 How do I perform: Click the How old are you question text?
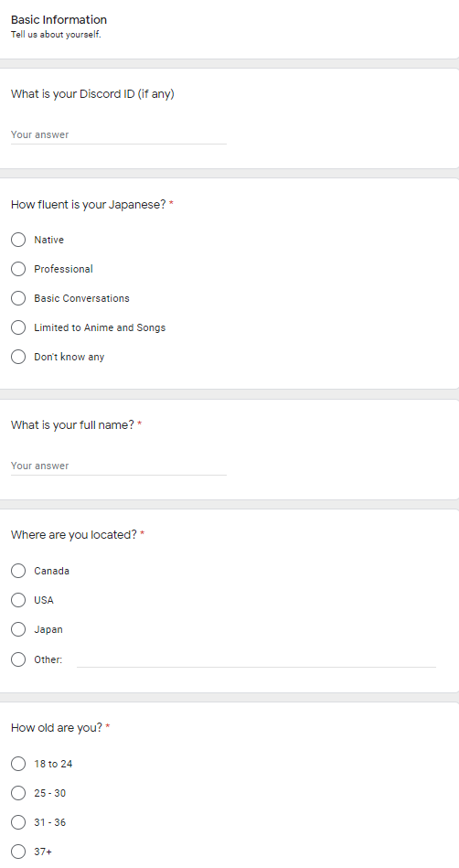[x=57, y=728]
